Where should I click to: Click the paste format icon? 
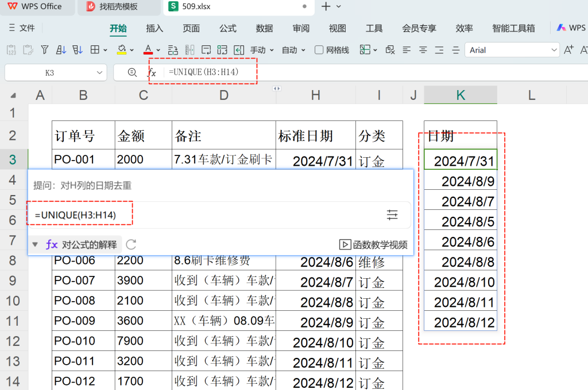click(x=28, y=50)
